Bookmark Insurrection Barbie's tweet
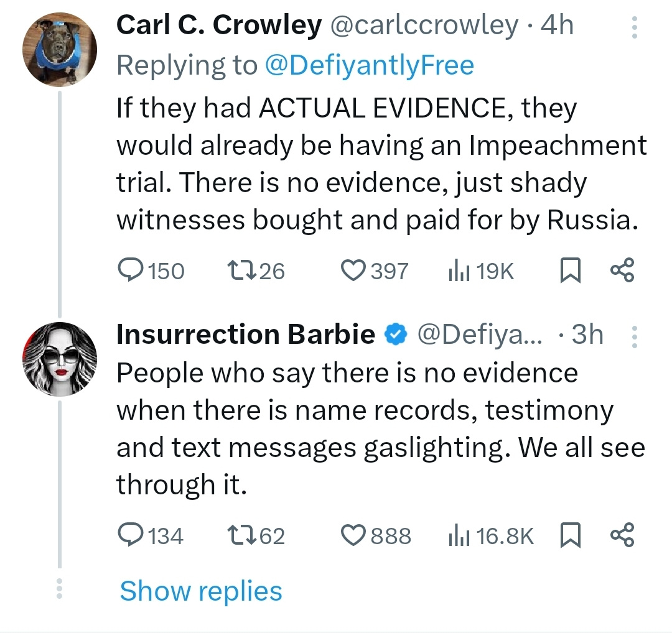 pyautogui.click(x=571, y=535)
